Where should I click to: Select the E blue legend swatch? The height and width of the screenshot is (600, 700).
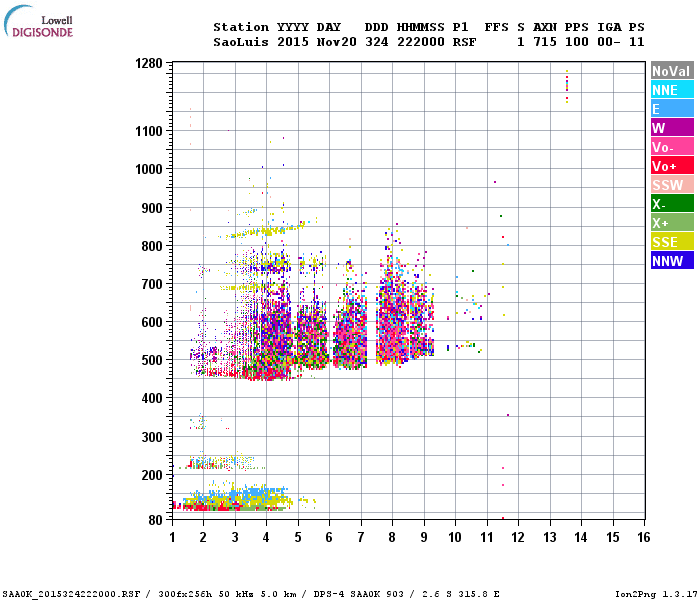tap(672, 108)
